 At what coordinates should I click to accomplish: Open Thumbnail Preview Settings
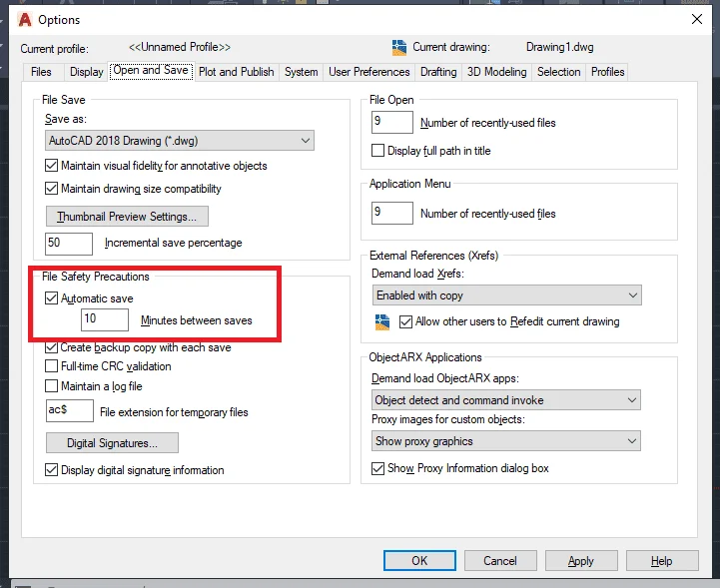pos(127,217)
